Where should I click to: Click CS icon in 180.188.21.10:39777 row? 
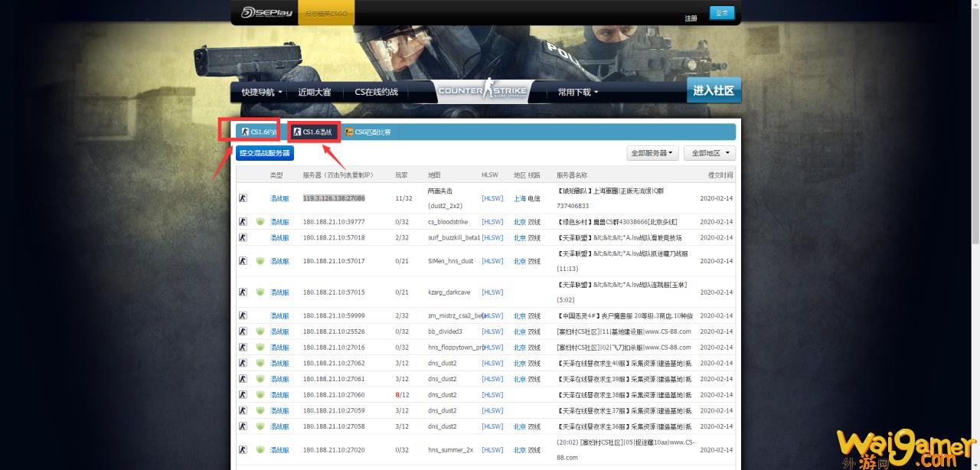(243, 222)
